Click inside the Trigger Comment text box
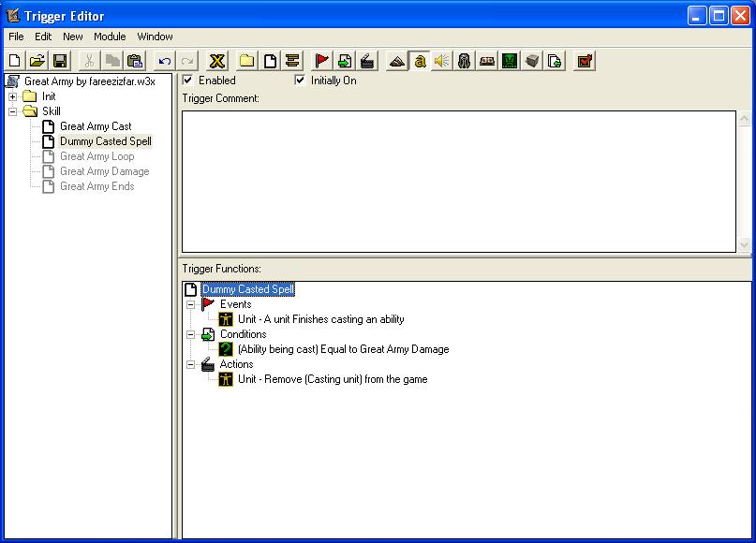This screenshot has width=756, height=543. [x=459, y=182]
